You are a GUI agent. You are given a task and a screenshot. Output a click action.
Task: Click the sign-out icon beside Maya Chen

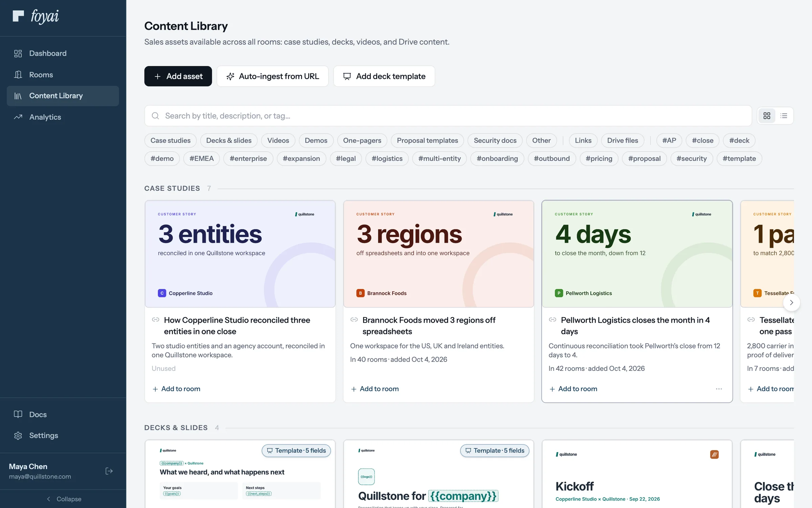[x=109, y=471]
